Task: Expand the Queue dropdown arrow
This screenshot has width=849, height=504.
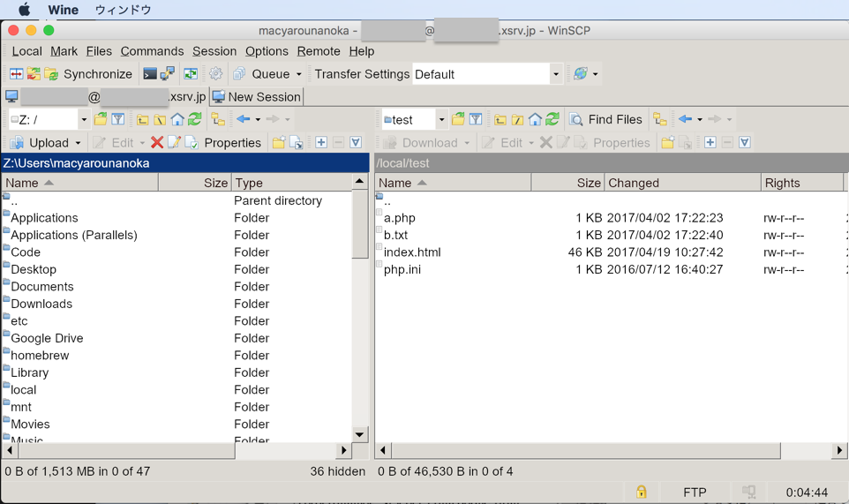Action: [299, 74]
